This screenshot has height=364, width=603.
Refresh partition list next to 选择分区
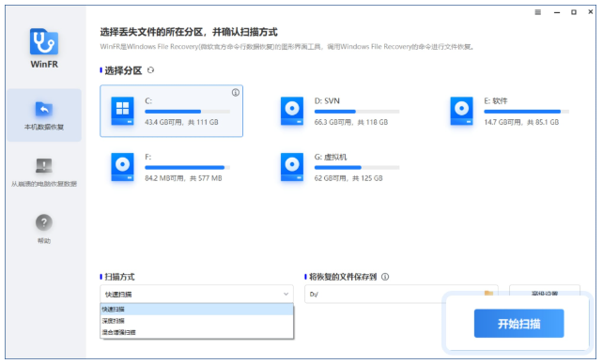(x=150, y=70)
